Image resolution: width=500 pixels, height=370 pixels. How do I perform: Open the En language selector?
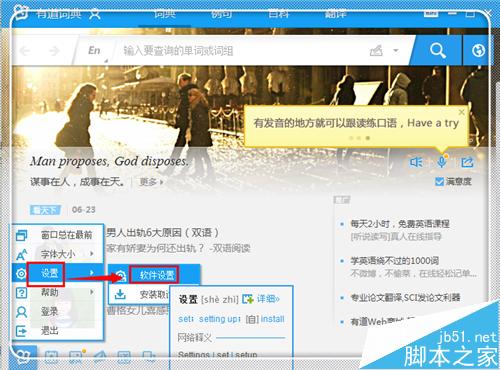[94, 51]
